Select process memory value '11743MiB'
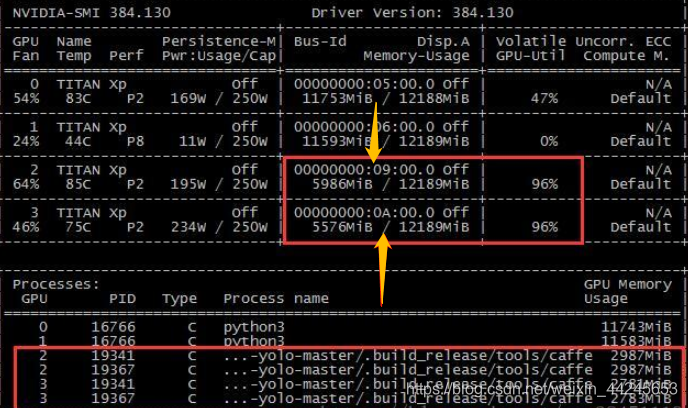This screenshot has width=688, height=408. click(636, 327)
